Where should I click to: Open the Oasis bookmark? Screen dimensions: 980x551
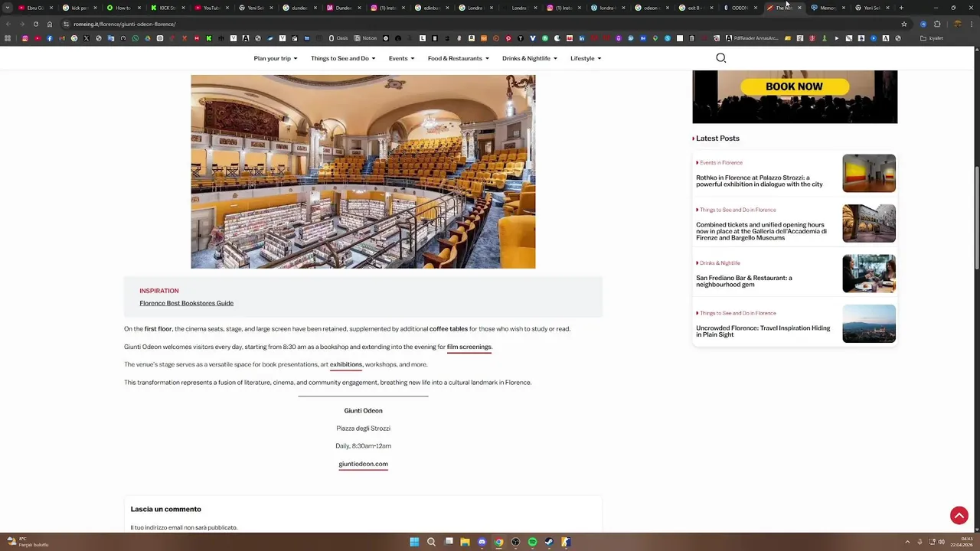[338, 38]
